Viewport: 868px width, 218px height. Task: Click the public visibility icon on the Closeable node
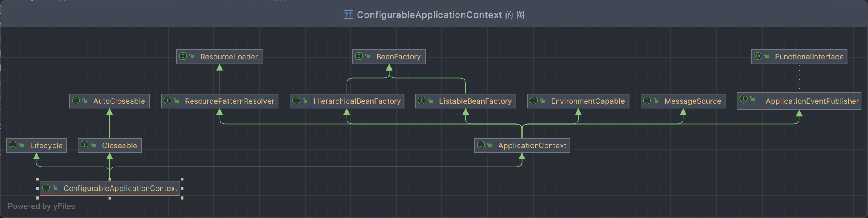(x=93, y=145)
